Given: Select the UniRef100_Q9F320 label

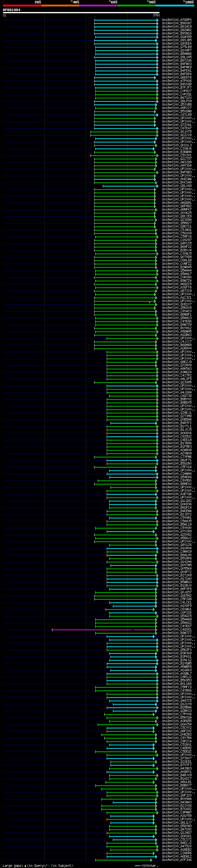Looking at the screenshot, I should tap(176, 795).
